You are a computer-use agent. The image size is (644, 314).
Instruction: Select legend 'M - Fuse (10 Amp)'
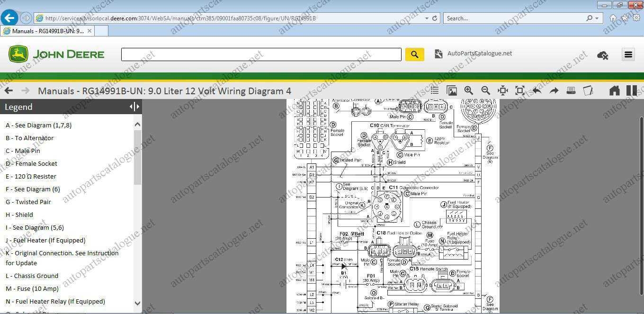[x=32, y=288]
